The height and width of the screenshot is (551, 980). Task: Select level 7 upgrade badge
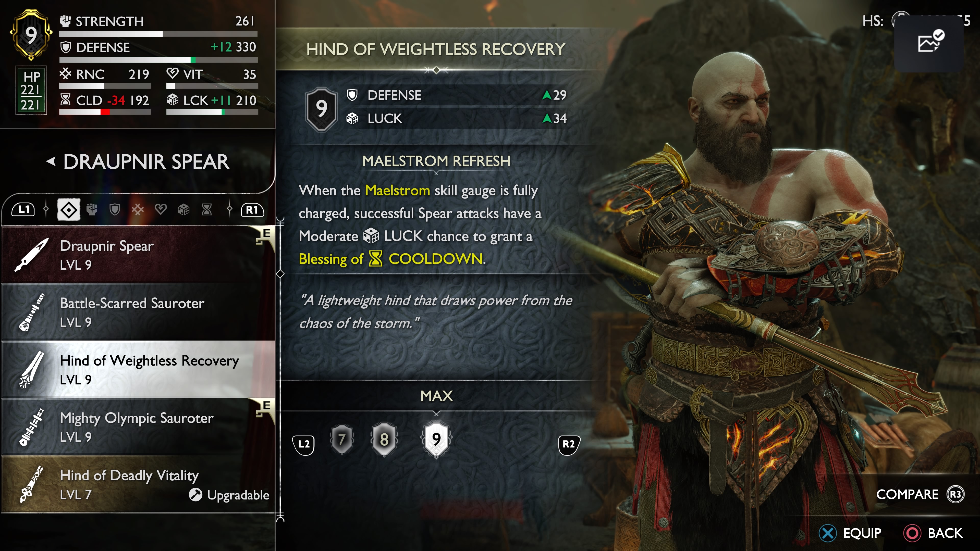(x=342, y=440)
